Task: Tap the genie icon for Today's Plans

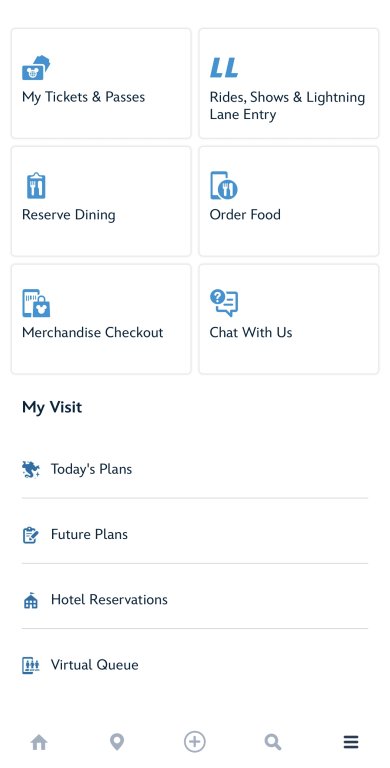Action: pyautogui.click(x=31, y=469)
